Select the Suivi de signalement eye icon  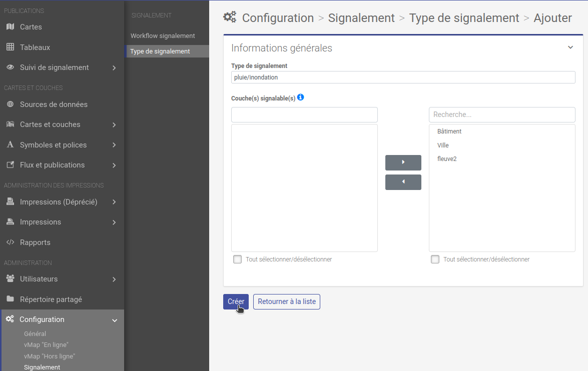tap(9, 67)
